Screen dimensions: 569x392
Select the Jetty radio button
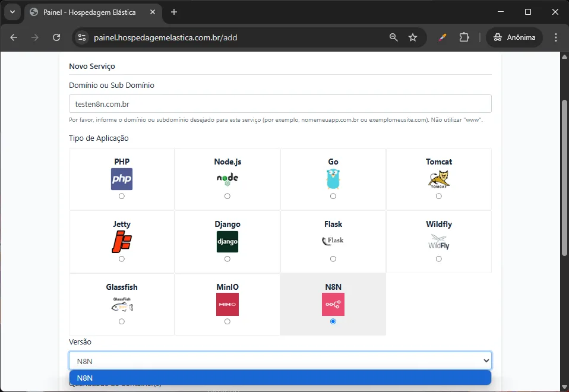(x=122, y=259)
